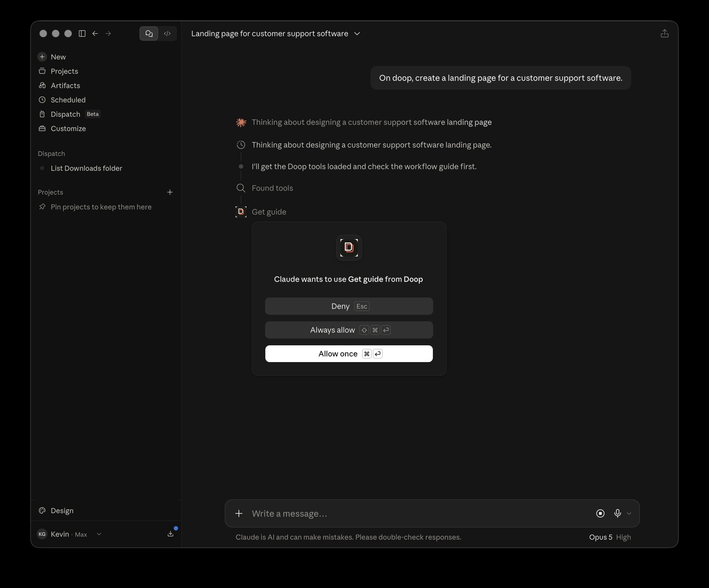709x588 pixels.
Task: Click the Projects folder icon
Action: (42, 71)
